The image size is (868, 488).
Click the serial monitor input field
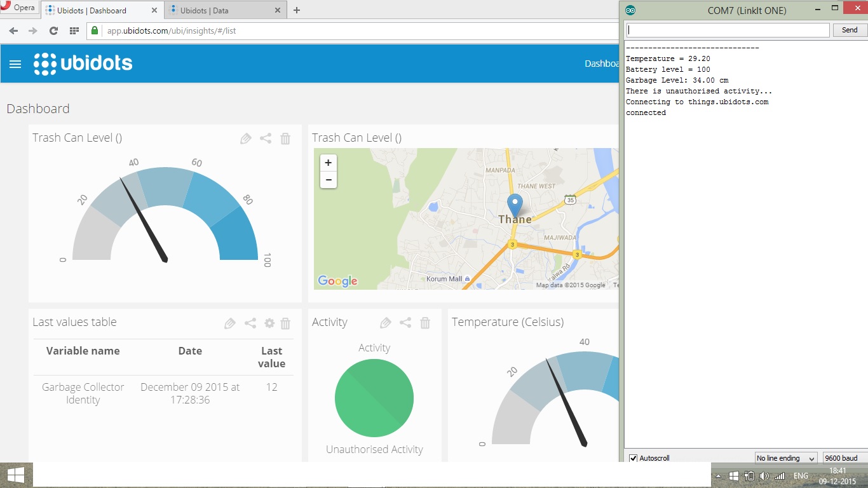[x=728, y=30]
